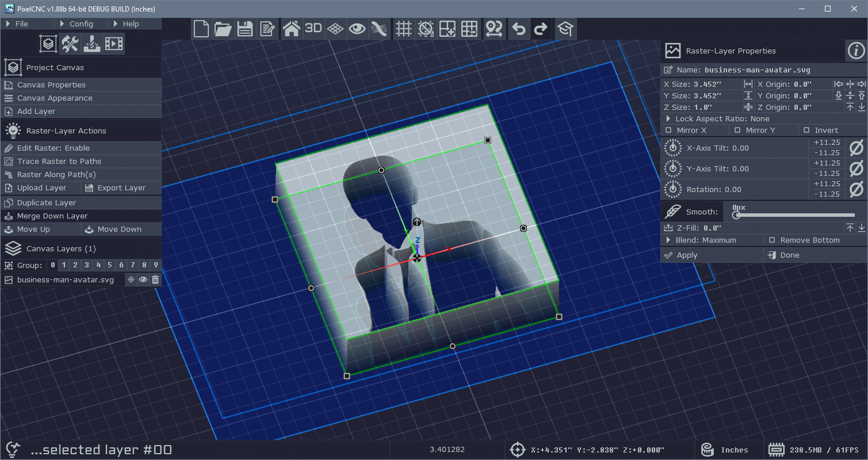Click the edit project notes icon
This screenshot has height=460, width=868.
(267, 29)
